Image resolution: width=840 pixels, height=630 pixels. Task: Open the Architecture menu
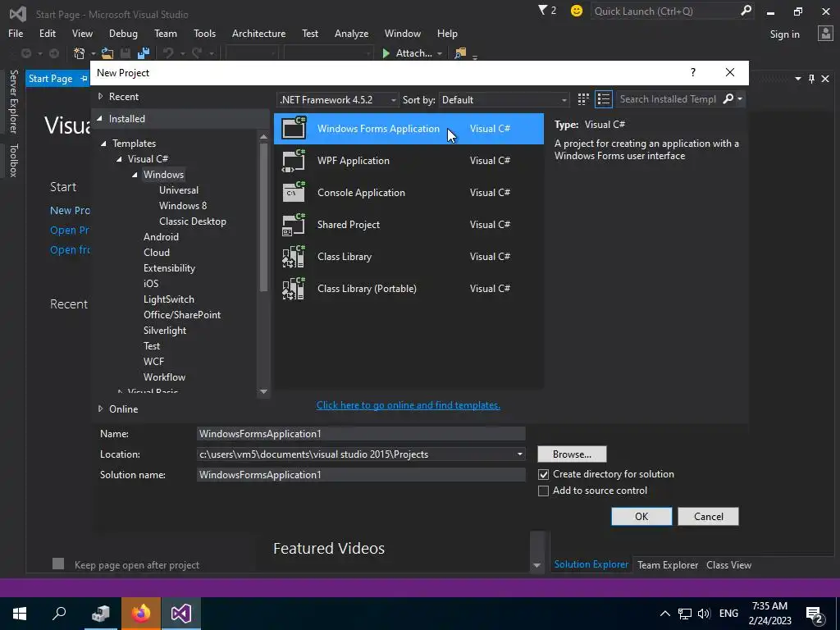[258, 33]
